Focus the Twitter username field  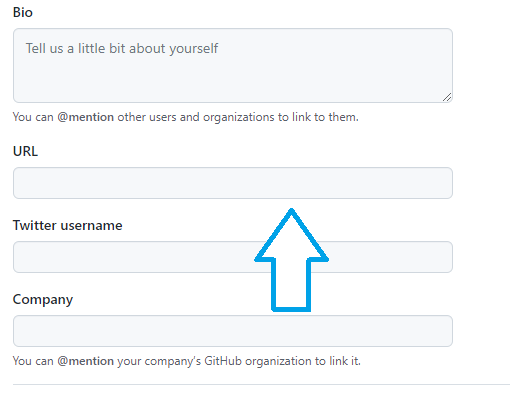click(233, 257)
